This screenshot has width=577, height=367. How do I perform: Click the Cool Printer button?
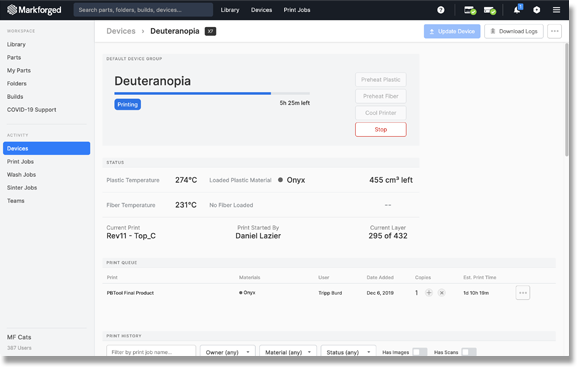pos(380,113)
